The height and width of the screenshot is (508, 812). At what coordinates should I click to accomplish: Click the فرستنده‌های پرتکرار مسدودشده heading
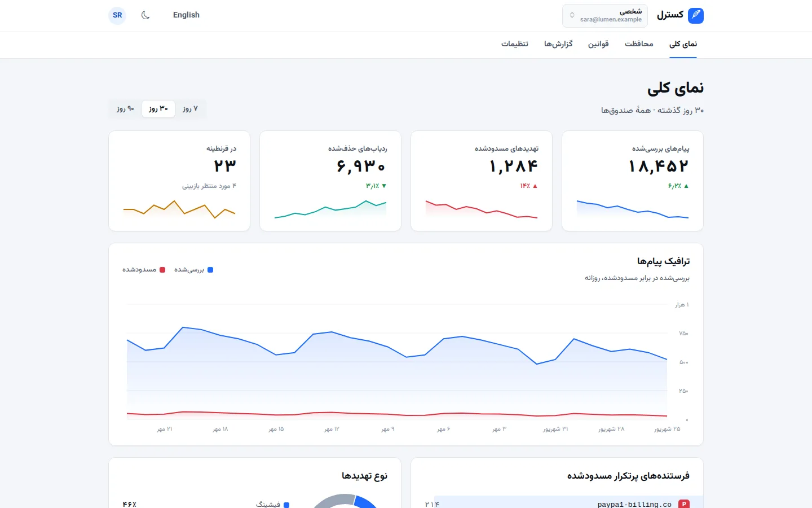629,476
